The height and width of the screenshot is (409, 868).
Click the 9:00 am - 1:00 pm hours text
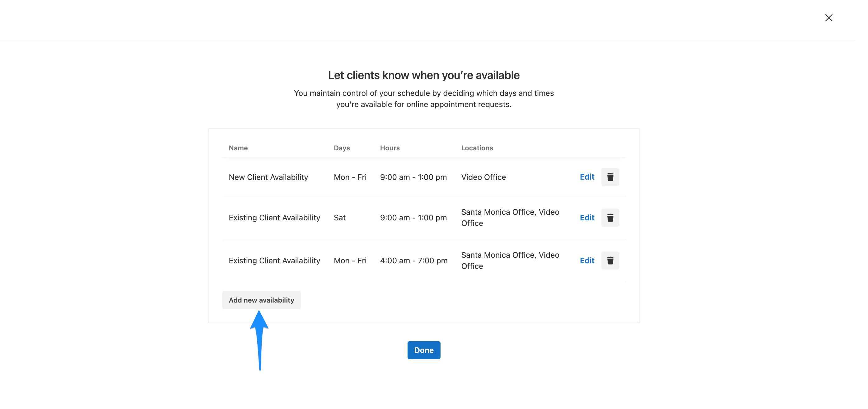tap(413, 177)
